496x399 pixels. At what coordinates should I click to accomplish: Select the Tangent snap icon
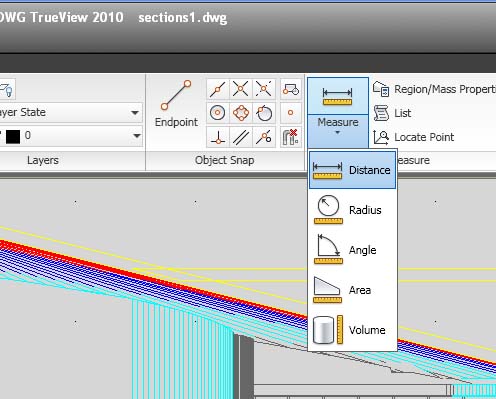coord(264,113)
